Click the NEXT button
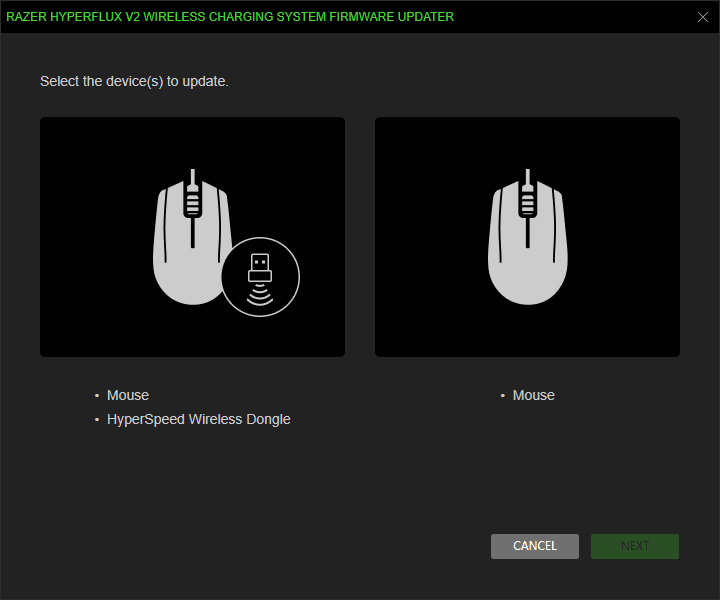The height and width of the screenshot is (600, 720). pos(635,546)
